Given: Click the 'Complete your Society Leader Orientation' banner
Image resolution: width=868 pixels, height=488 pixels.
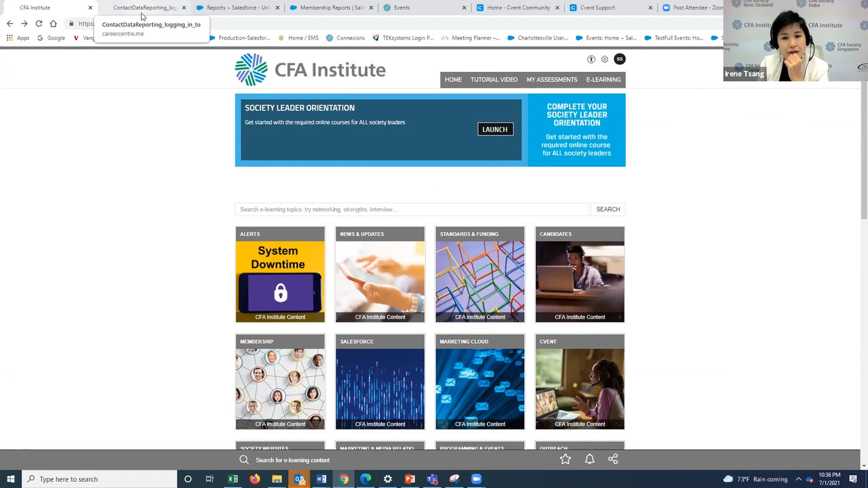Looking at the screenshot, I should click(576, 129).
